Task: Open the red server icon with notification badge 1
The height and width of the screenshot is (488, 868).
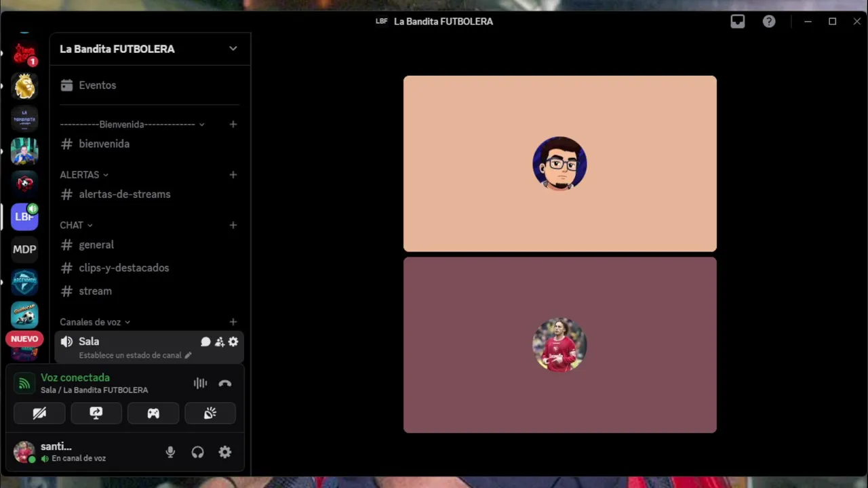Action: (24, 54)
